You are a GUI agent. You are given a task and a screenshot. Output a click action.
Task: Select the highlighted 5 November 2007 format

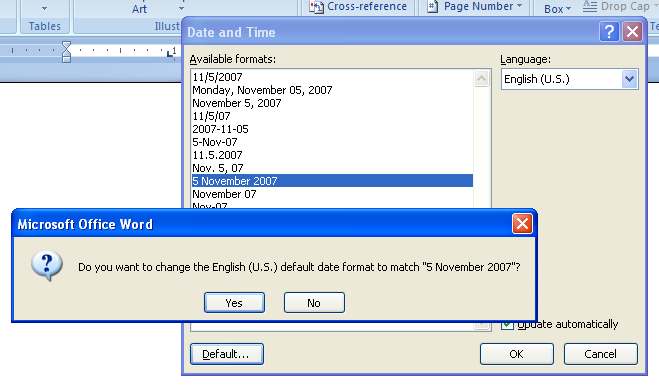(x=332, y=181)
